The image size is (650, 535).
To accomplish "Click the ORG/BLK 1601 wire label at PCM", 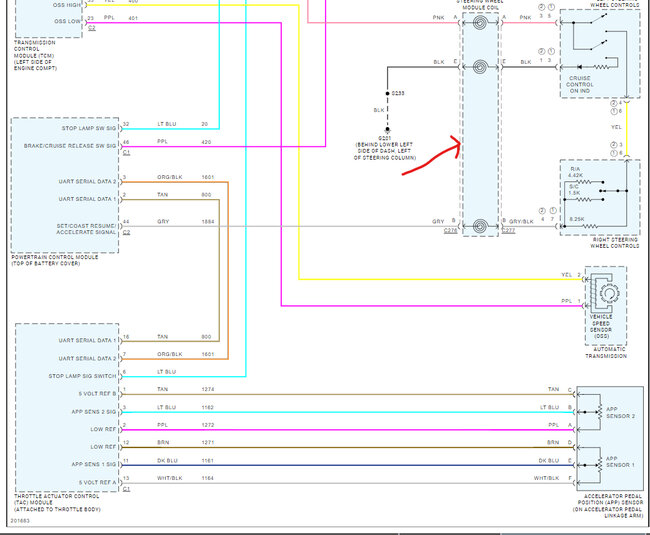I will [185, 177].
